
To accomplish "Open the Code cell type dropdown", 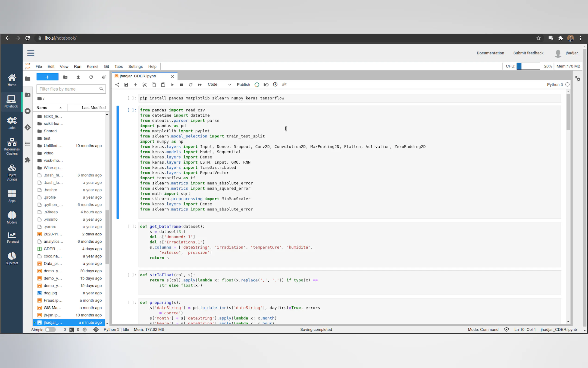I will 219,84.
